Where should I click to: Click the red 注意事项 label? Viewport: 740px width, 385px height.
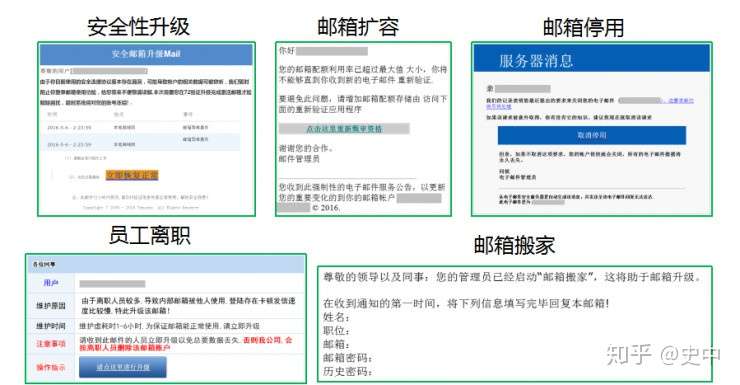pos(51,344)
